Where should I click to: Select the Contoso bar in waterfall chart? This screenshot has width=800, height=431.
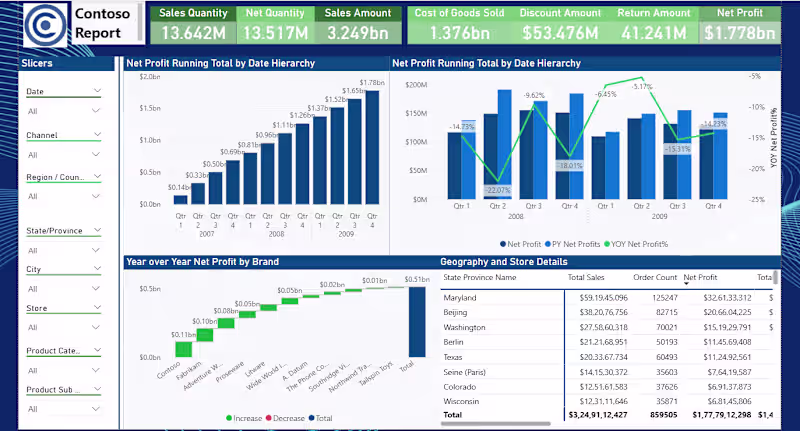(183, 349)
